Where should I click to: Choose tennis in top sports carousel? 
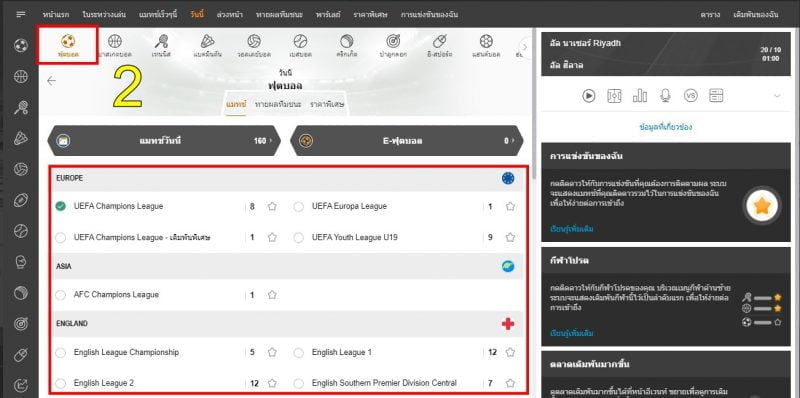(x=161, y=45)
